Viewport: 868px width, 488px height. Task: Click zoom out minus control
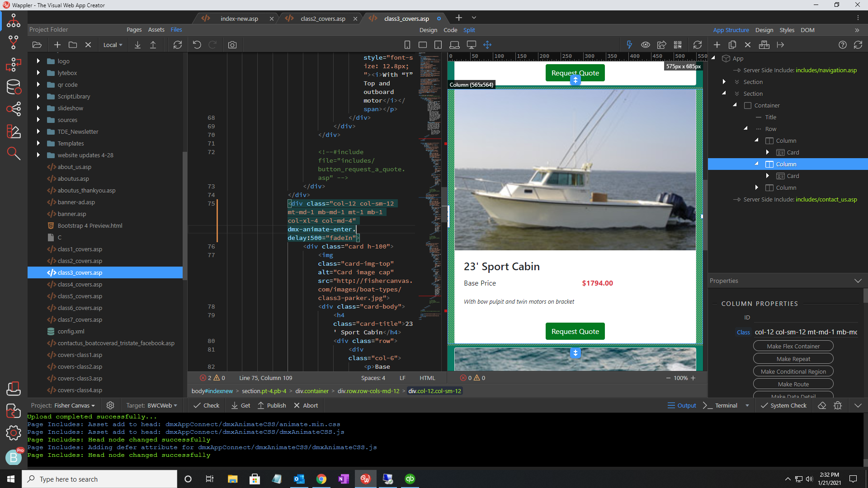pyautogui.click(x=668, y=378)
